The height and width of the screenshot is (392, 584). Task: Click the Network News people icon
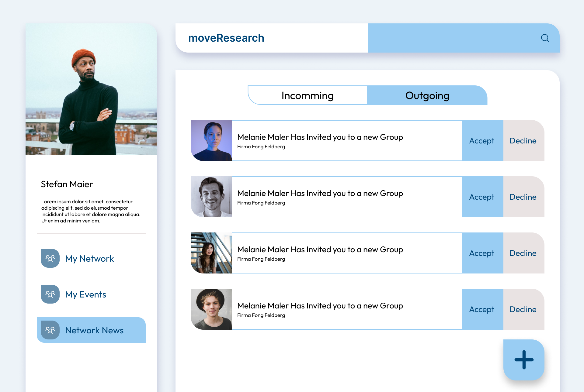coord(50,330)
